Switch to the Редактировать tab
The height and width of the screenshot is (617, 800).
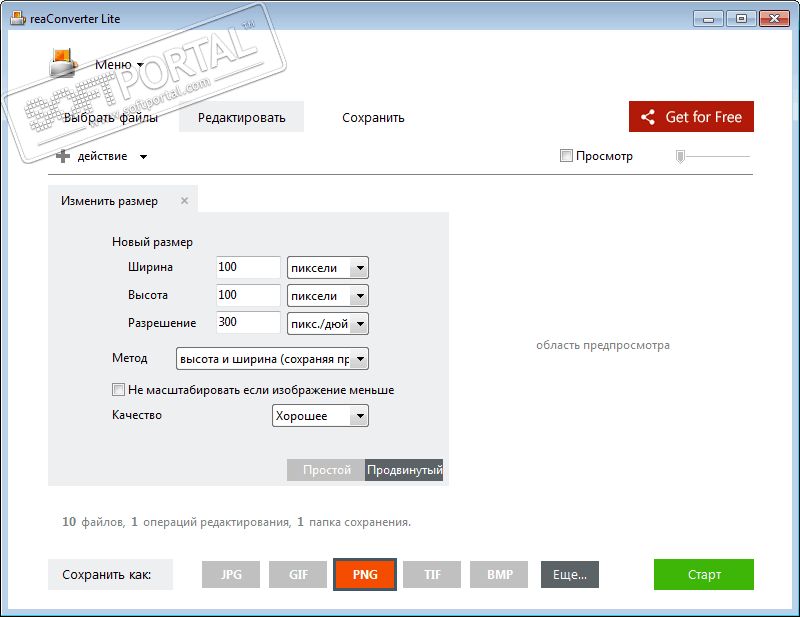coord(241,117)
